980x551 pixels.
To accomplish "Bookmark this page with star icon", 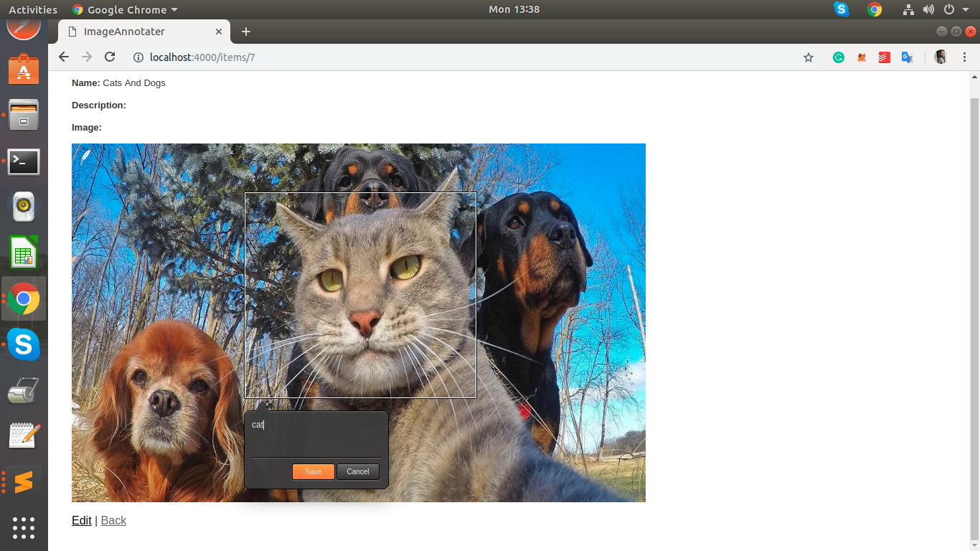I will (809, 57).
